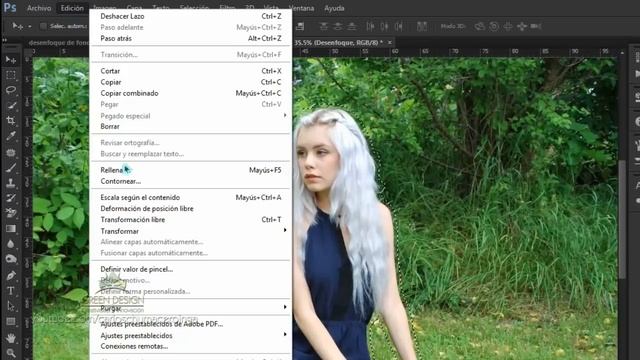Screen dimensions: 640x360
Task: Click distribute bottom edges icon
Action: [351, 27]
